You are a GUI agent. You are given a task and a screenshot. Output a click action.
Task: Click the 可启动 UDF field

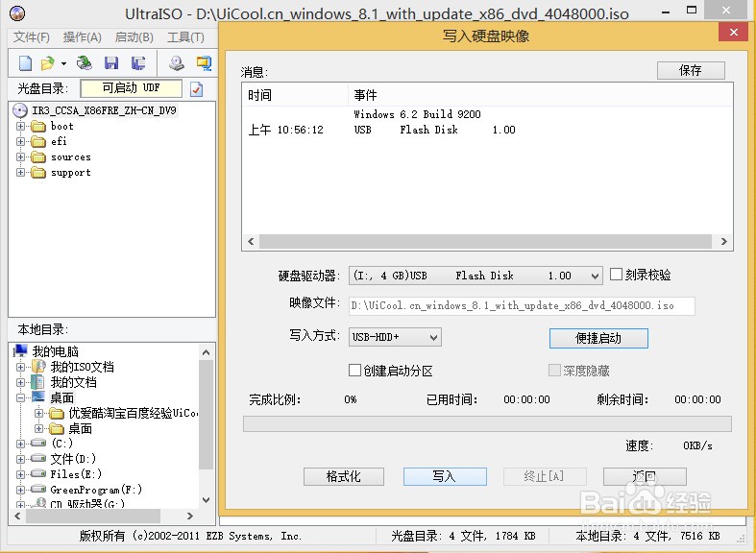click(x=132, y=88)
